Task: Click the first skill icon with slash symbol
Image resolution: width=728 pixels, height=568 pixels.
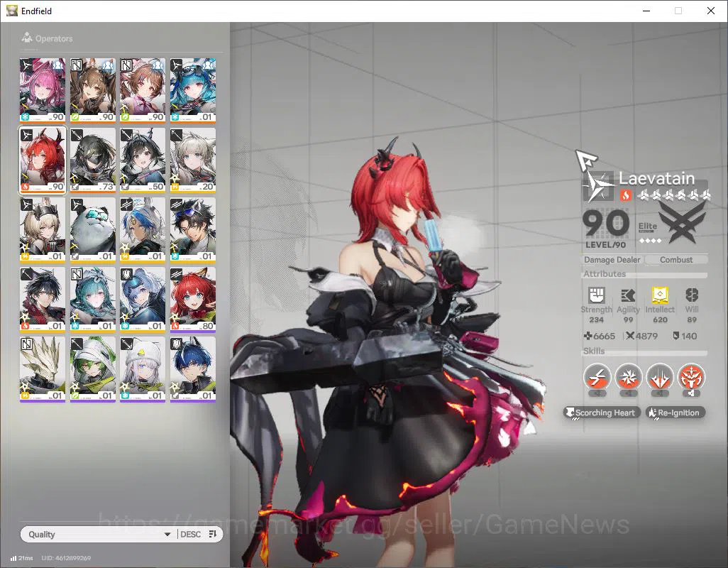Action: point(597,376)
